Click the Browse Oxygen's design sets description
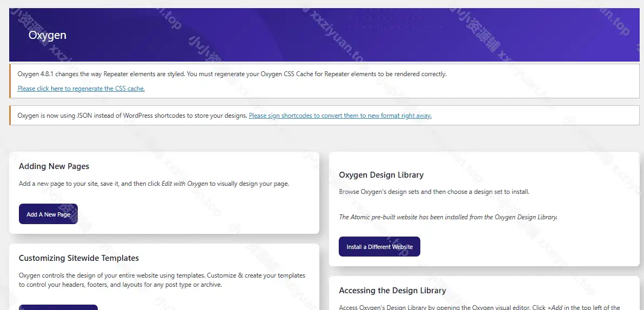644x310 pixels. [434, 192]
